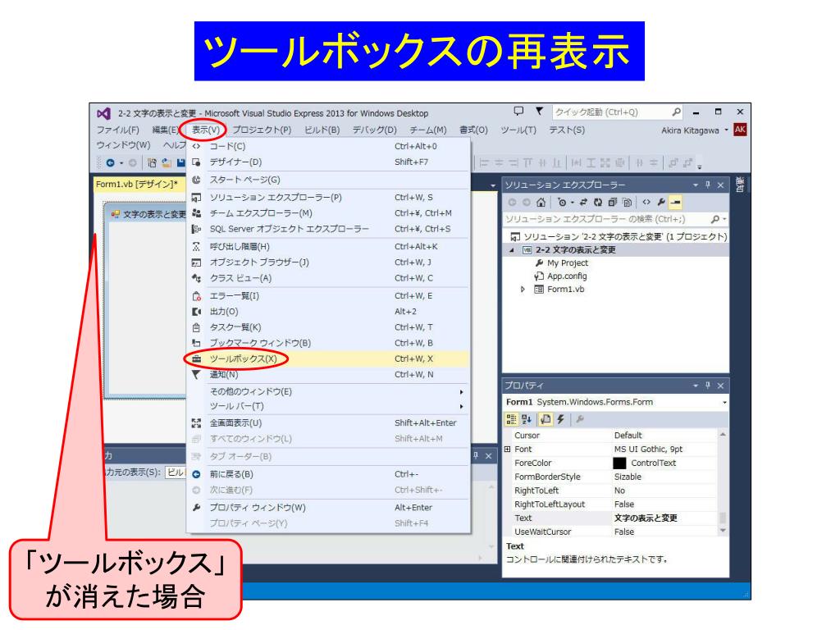Sort Properties alphabetically
This screenshot has width=840, height=630.
pyautogui.click(x=527, y=419)
